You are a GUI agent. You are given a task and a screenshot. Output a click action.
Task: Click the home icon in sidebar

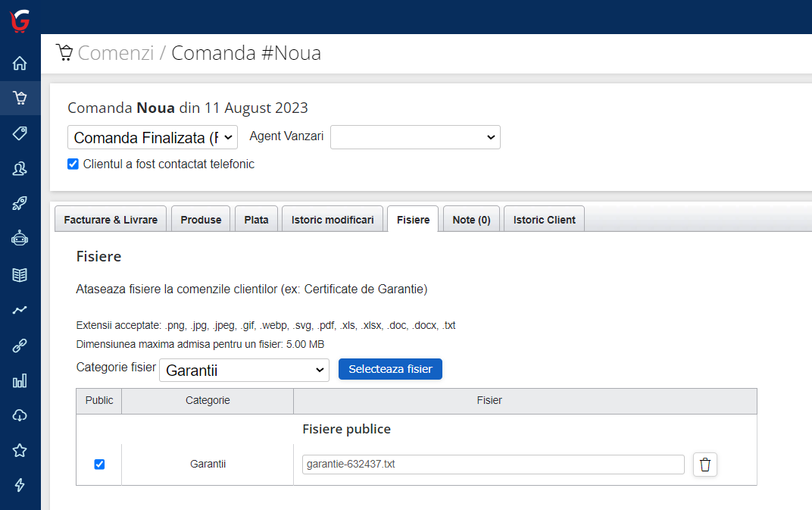click(x=20, y=64)
